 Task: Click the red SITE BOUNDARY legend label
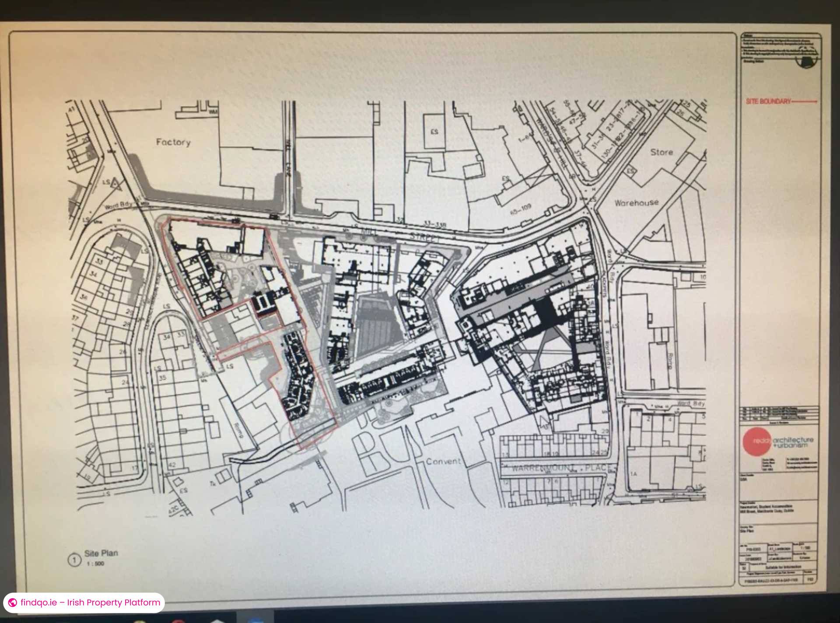(769, 101)
